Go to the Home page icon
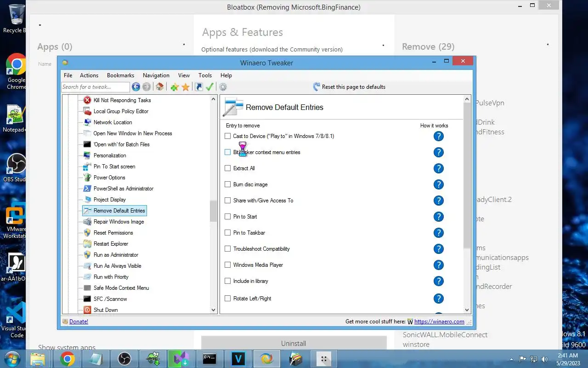This screenshot has height=368, width=588. point(159,87)
